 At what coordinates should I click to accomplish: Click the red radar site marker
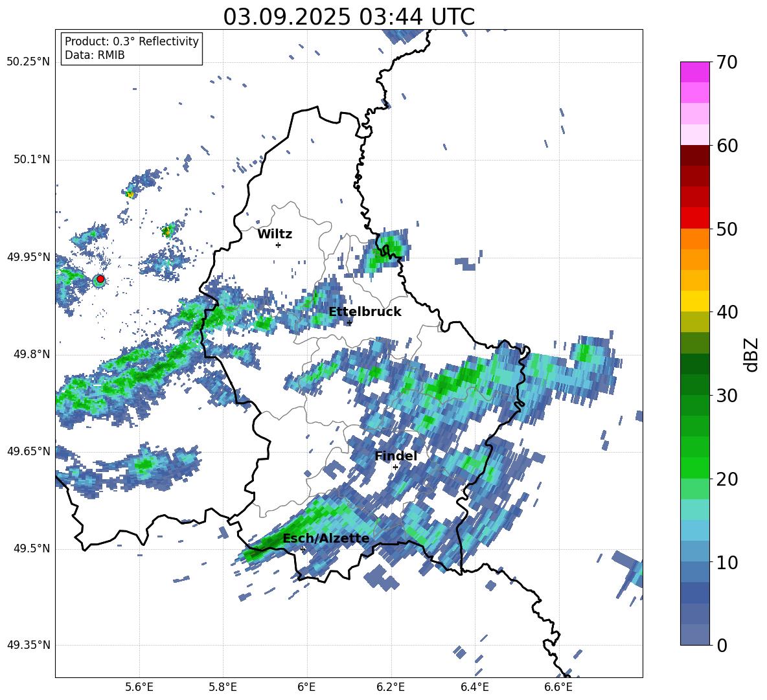point(100,279)
